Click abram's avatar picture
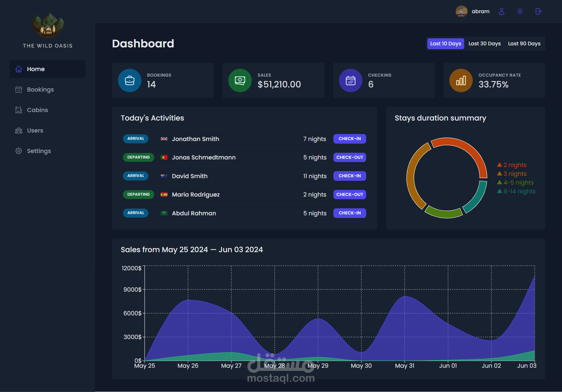 tap(461, 11)
